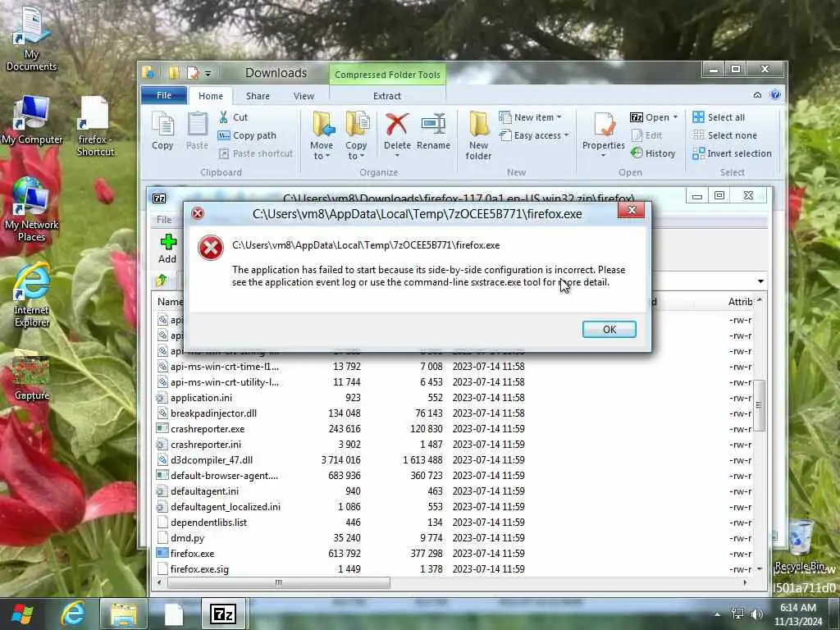The width and height of the screenshot is (840, 630).
Task: Collapse the Explorer ribbon with chevron
Action: 757,95
